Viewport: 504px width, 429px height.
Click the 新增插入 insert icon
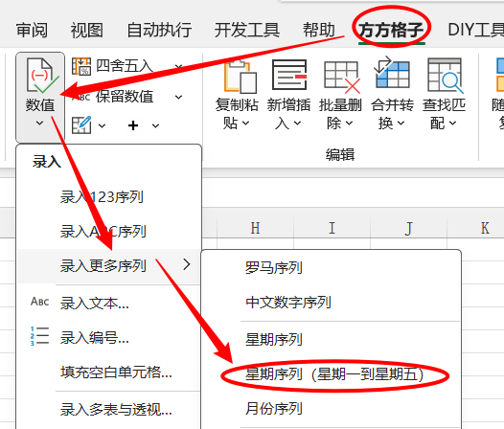pos(289,75)
